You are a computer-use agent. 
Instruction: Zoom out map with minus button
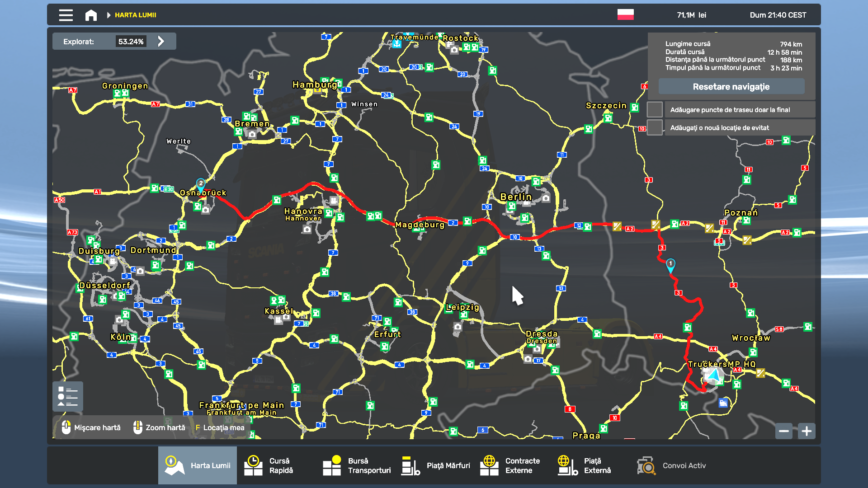point(784,431)
